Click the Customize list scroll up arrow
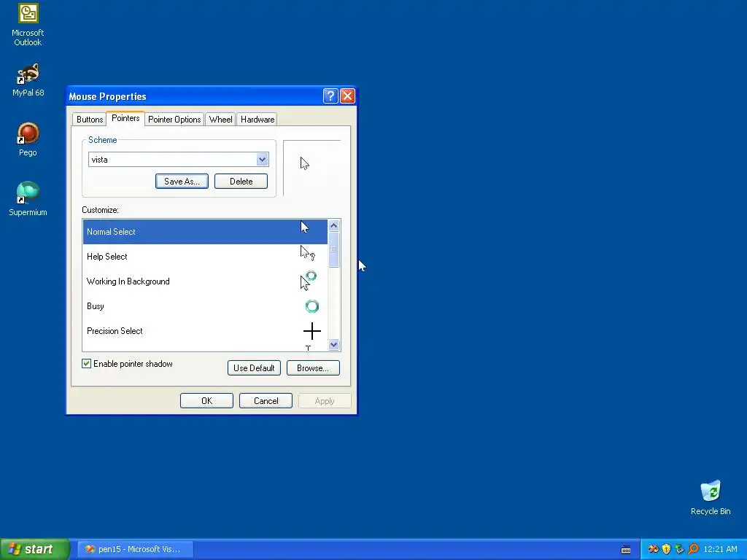 (333, 225)
